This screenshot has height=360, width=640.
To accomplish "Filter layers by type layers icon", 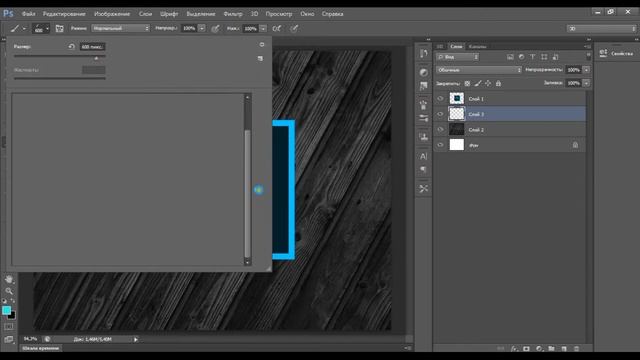I will (533, 57).
